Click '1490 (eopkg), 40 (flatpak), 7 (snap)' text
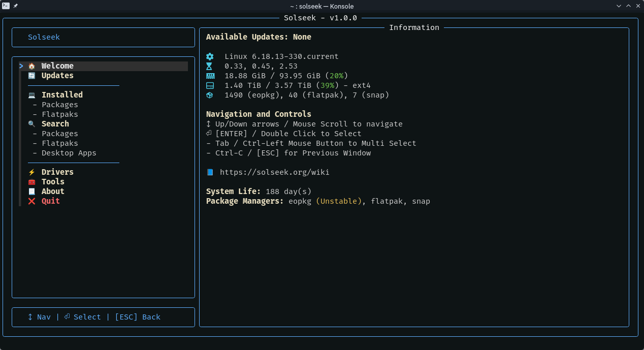The image size is (644, 350). point(307,95)
